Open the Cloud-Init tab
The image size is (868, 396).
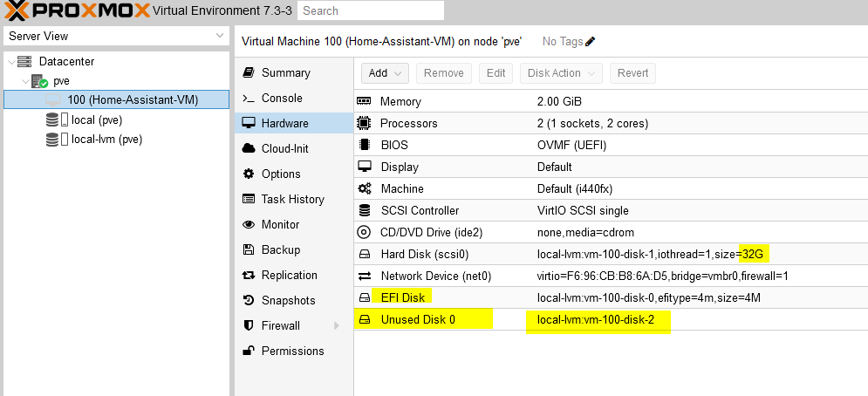[294, 148]
